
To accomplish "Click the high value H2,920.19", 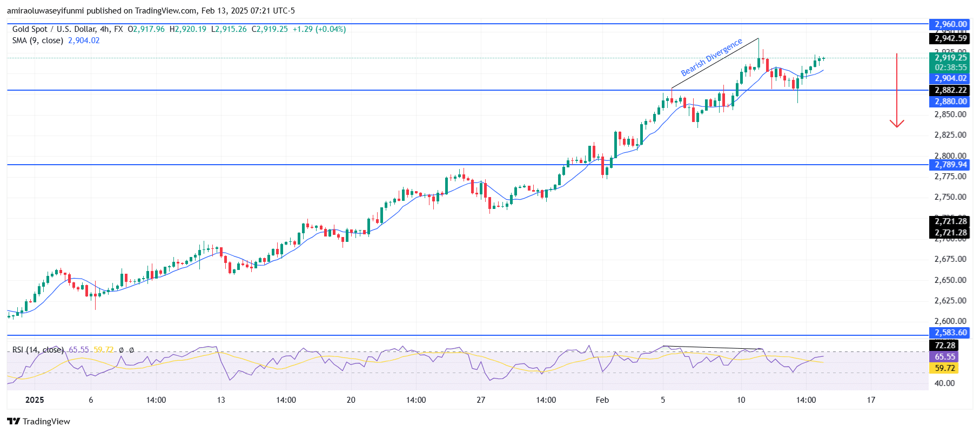I will [x=187, y=29].
